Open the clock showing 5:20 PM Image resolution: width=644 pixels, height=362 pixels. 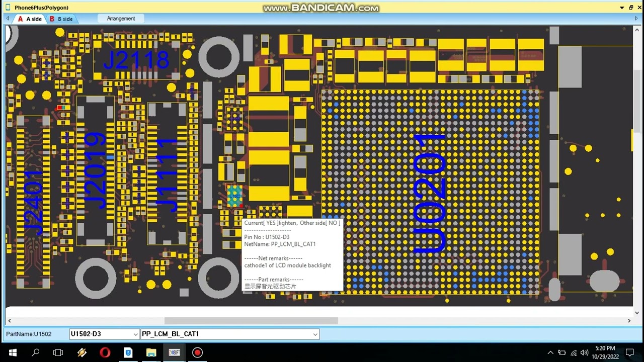click(x=605, y=352)
